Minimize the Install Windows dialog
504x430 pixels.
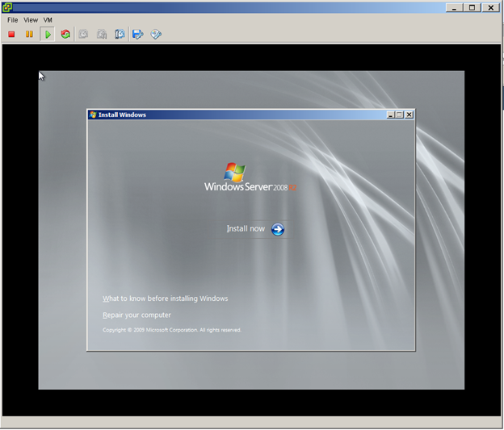(x=391, y=115)
